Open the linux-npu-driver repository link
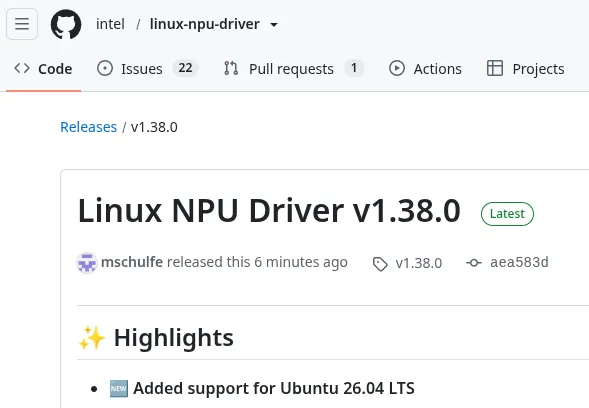Image resolution: width=589 pixels, height=408 pixels. 204,24
